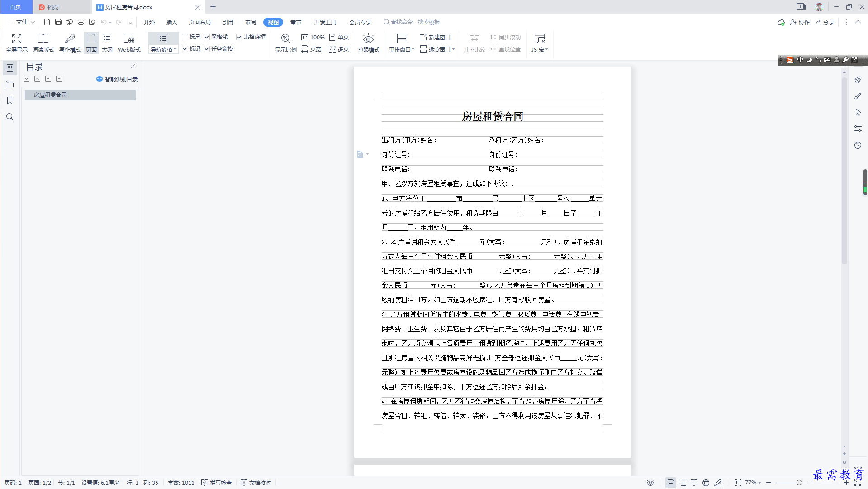The width and height of the screenshot is (868, 489).
Task: Click the Share button
Action: point(825,22)
